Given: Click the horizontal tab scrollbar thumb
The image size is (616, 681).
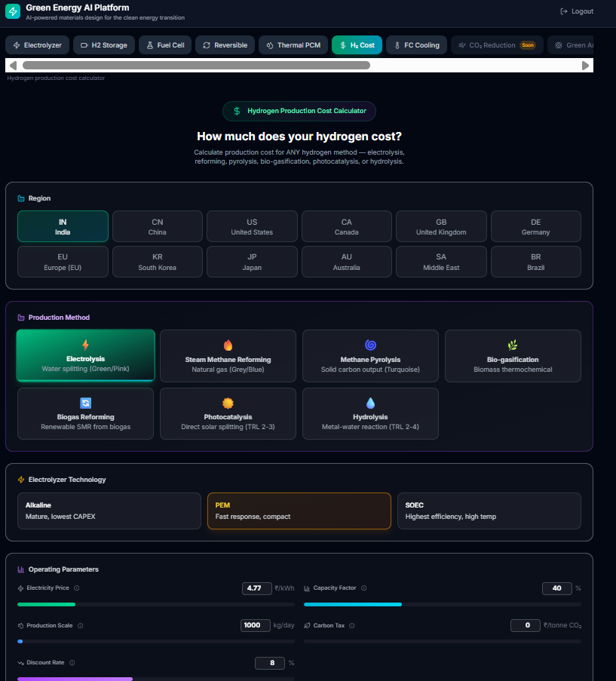Looking at the screenshot, I should pyautogui.click(x=196, y=66).
